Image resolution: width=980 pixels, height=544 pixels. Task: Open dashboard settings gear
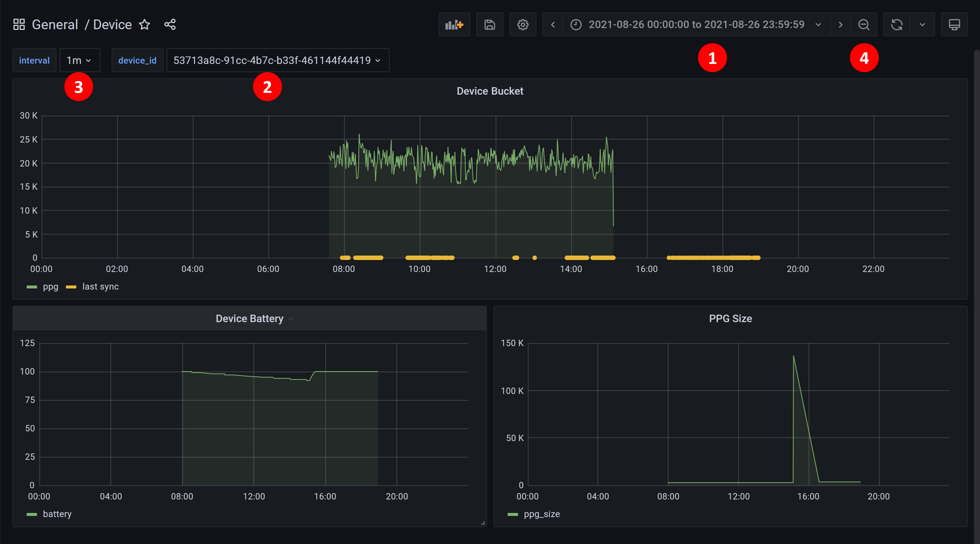click(x=522, y=24)
